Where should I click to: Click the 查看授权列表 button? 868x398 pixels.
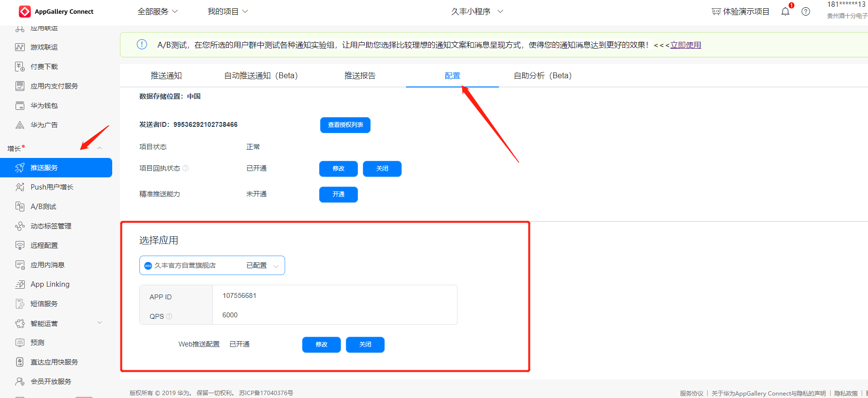coord(345,125)
